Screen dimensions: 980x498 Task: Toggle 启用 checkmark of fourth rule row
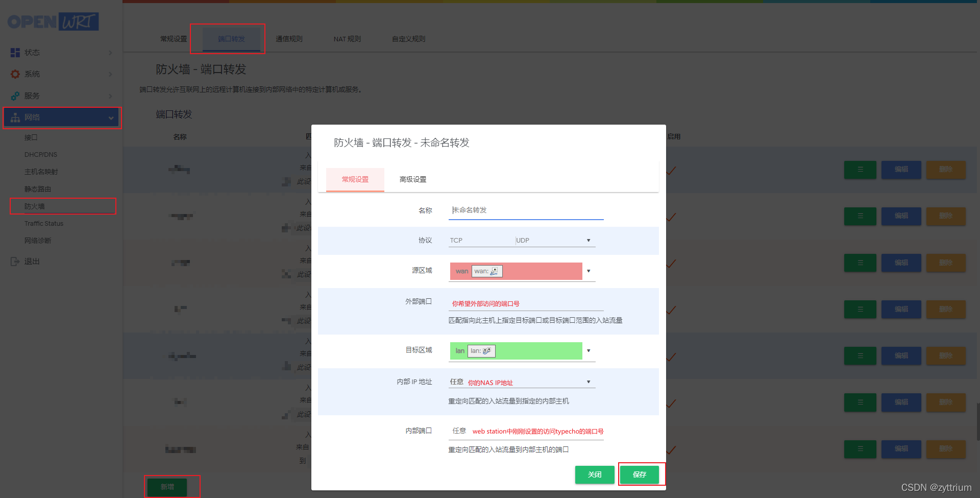coord(671,310)
